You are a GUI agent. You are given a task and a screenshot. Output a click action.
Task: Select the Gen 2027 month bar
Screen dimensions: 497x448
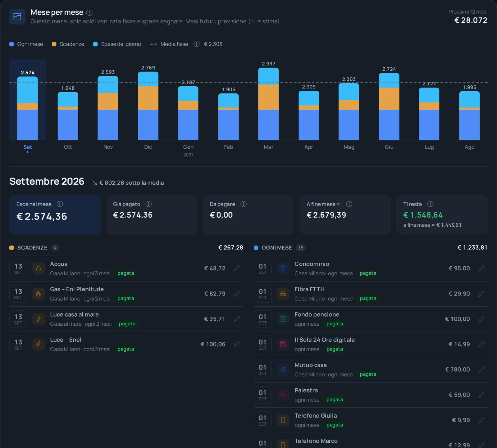(x=188, y=113)
